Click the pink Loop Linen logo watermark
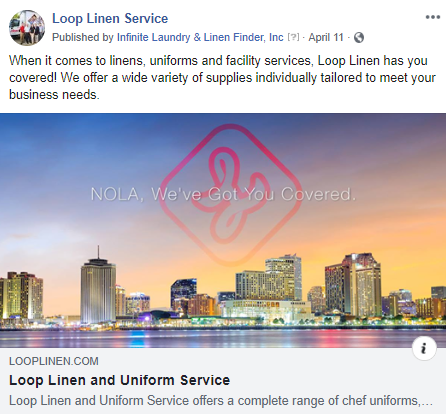446x414 pixels. 231,194
